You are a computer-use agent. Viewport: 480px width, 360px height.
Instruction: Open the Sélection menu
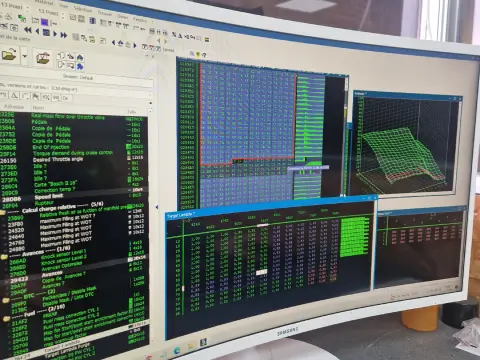click(83, 10)
